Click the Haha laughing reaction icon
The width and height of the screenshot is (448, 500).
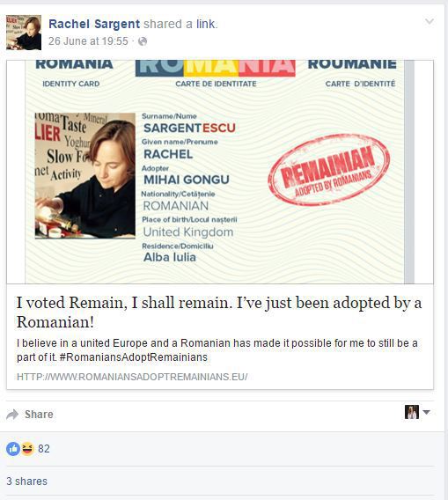[x=28, y=449]
